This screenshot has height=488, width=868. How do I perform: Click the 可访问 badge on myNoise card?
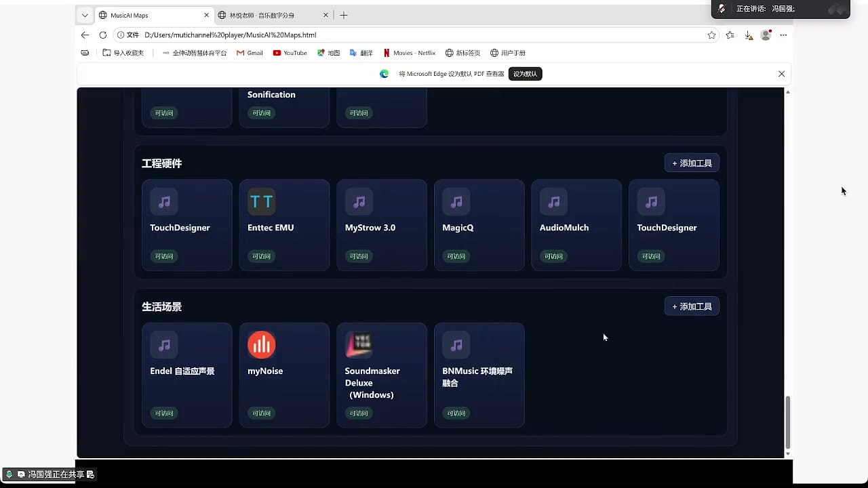262,413
